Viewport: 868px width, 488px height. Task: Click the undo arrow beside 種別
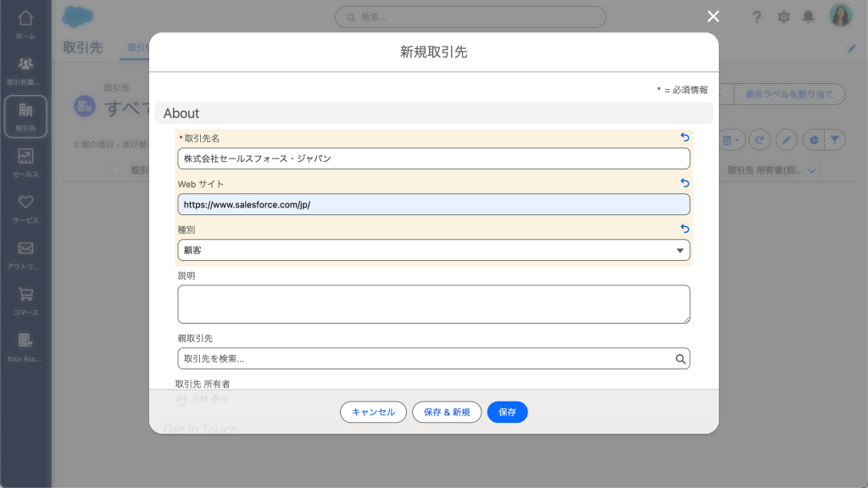pos(685,229)
